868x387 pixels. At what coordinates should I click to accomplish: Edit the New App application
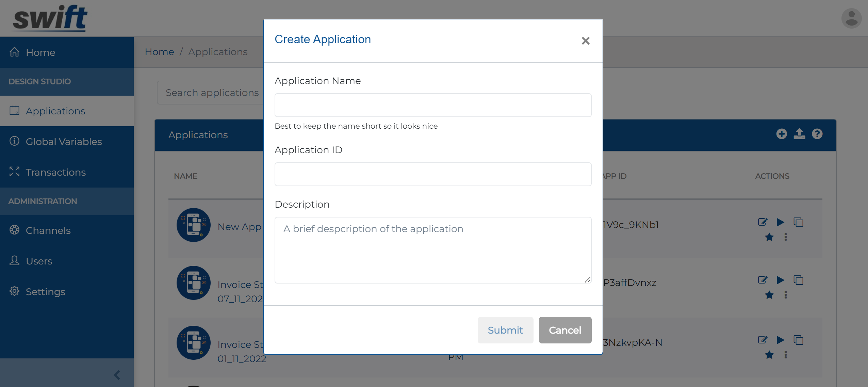tap(763, 222)
